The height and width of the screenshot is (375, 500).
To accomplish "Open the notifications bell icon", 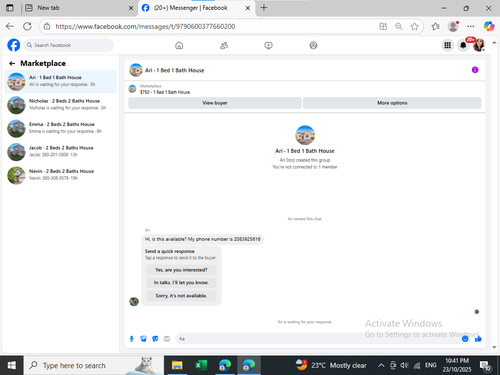I will [463, 45].
